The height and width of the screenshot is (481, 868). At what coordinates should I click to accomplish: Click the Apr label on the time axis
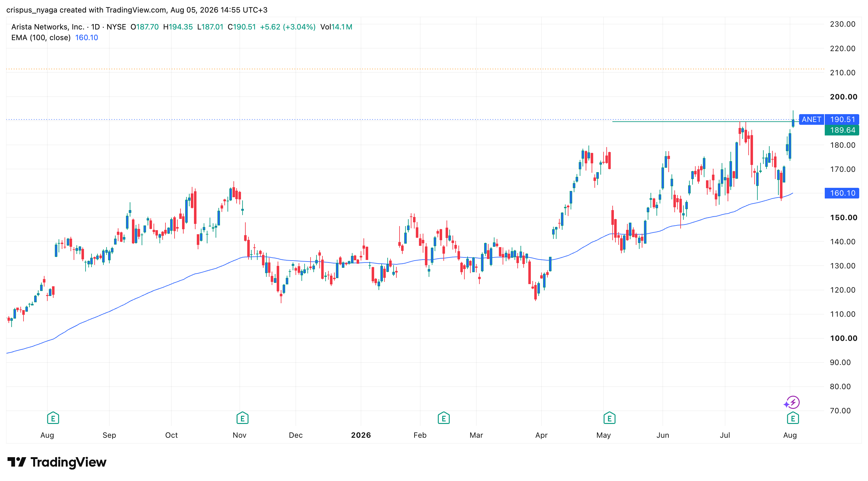click(541, 435)
